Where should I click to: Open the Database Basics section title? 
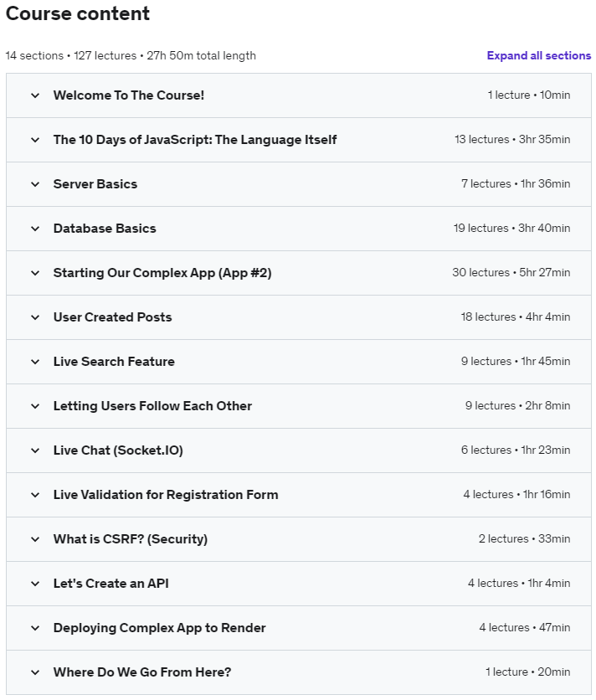(x=105, y=229)
